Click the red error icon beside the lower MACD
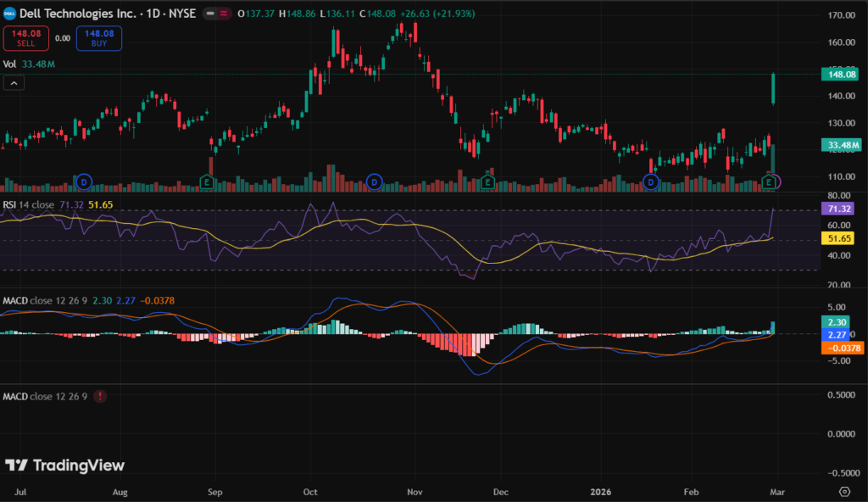 [x=101, y=396]
